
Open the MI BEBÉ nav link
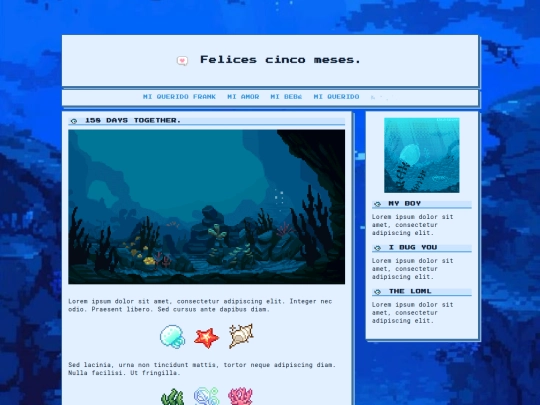pos(286,97)
